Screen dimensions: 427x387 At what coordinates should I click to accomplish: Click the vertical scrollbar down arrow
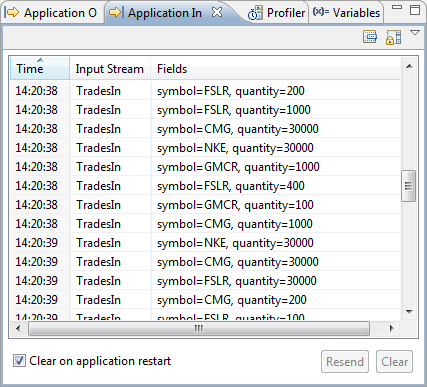[x=409, y=312]
